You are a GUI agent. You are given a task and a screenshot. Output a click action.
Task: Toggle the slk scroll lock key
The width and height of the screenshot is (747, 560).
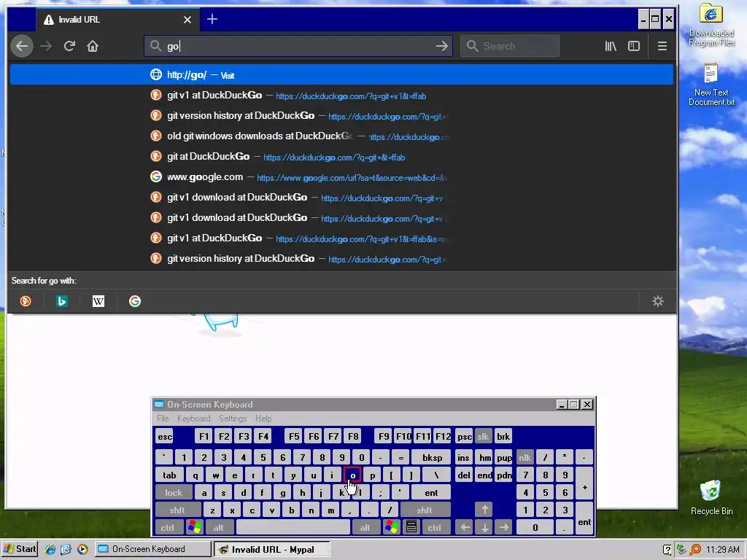[x=483, y=436]
